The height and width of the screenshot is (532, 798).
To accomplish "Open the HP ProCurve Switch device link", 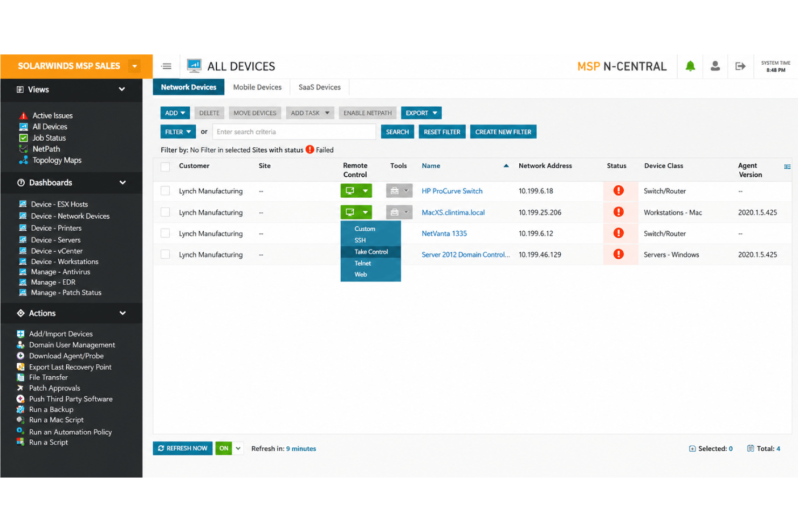I will [452, 191].
